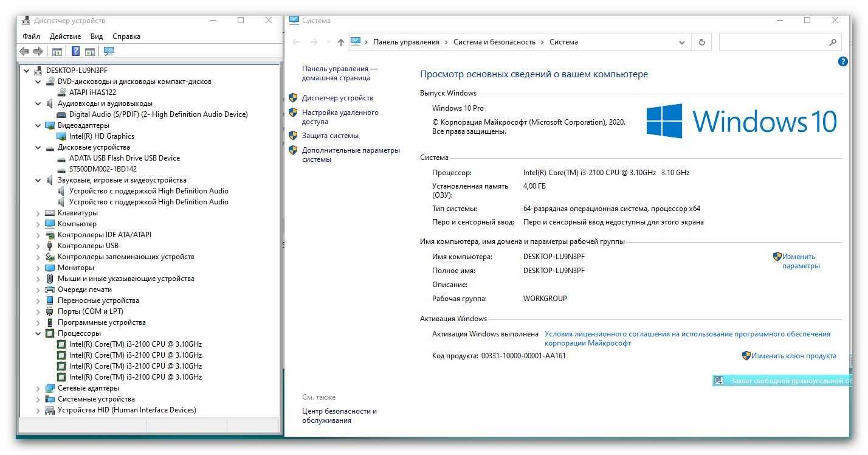Click the Digital Audio (S/PDIF) device icon

[61, 114]
